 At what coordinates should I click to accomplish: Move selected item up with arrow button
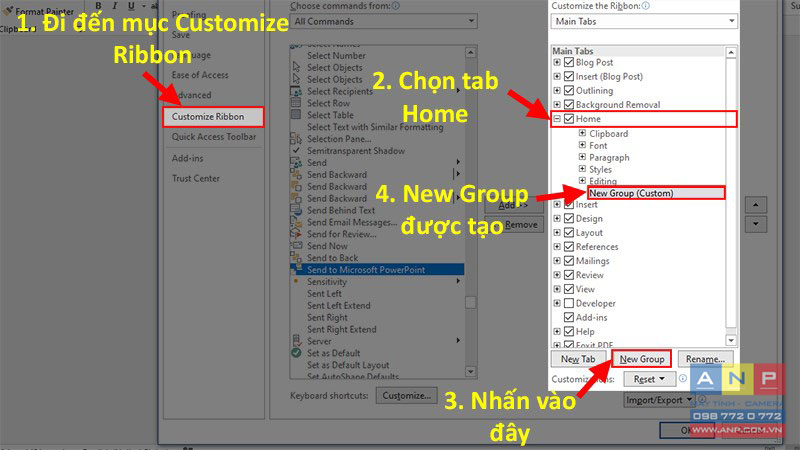click(756, 205)
